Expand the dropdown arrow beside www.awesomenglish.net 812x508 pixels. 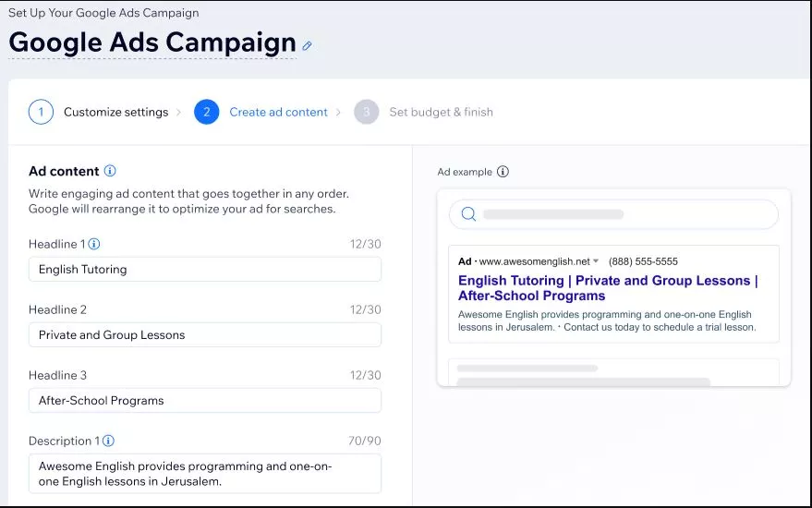pos(596,261)
